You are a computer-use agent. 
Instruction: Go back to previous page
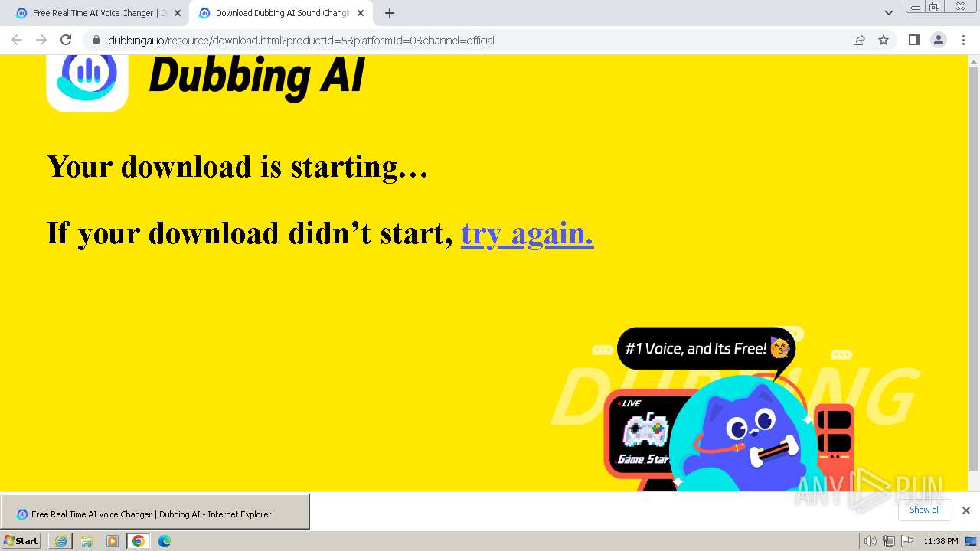[17, 40]
